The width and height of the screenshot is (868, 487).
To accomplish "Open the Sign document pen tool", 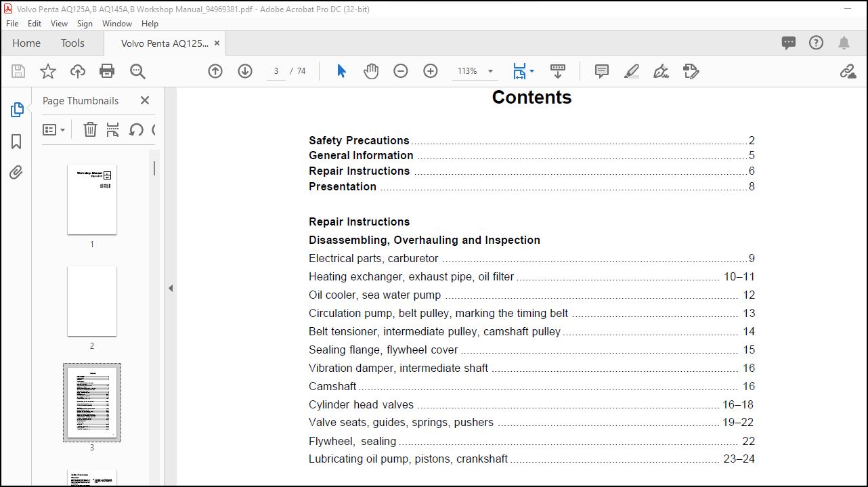I will (661, 71).
